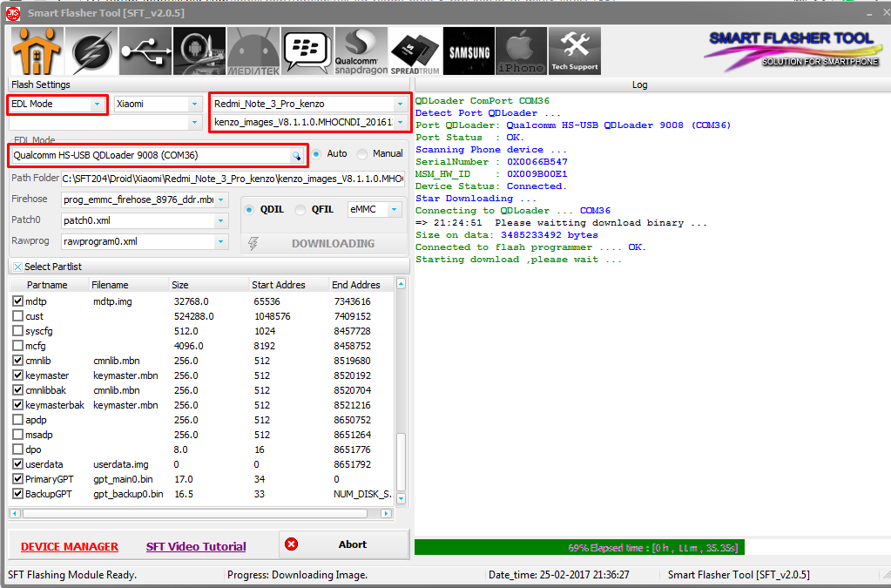
Task: Open the SFT Video Tutorial link
Action: [x=196, y=546]
